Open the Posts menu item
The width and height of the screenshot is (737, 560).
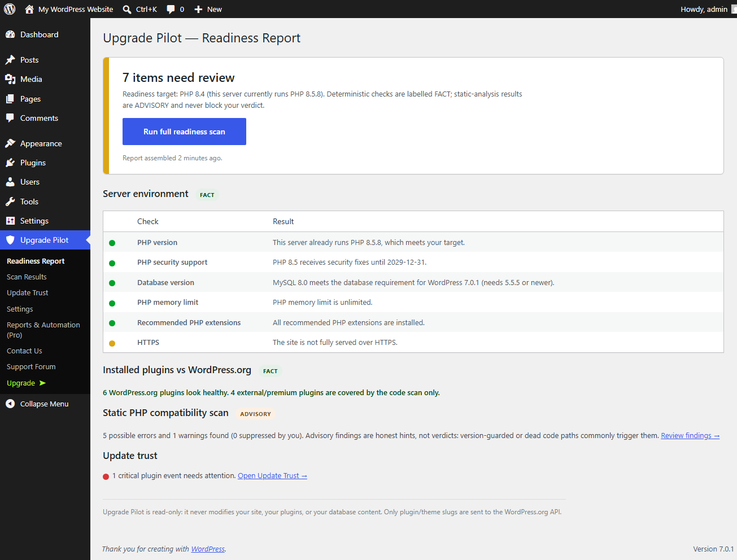click(45, 60)
